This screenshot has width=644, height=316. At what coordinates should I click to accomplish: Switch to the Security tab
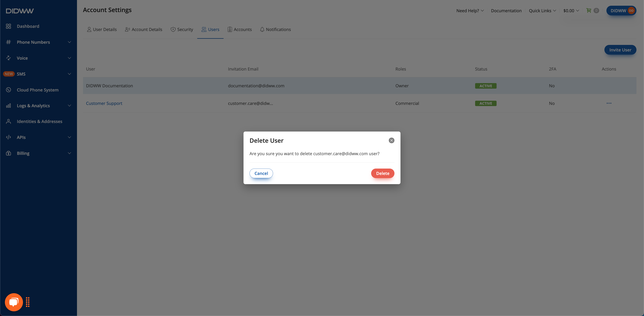182,29
